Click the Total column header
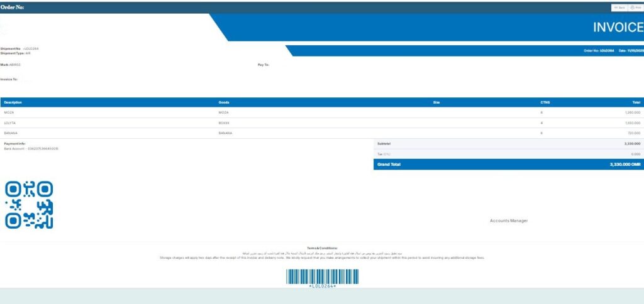Viewport: 644px width, 304px height. [x=636, y=102]
